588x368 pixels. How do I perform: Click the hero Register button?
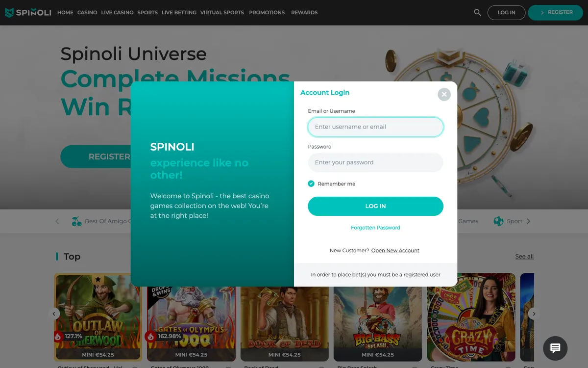pyautogui.click(x=96, y=157)
